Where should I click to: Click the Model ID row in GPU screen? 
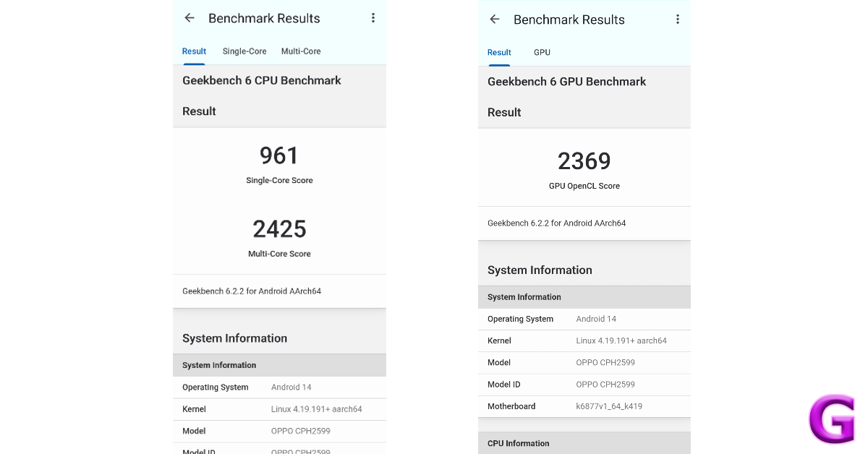(x=584, y=385)
